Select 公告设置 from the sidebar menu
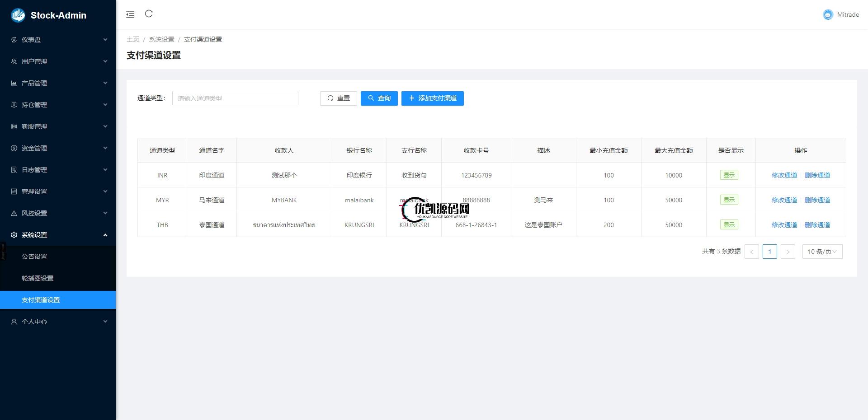 (x=33, y=256)
